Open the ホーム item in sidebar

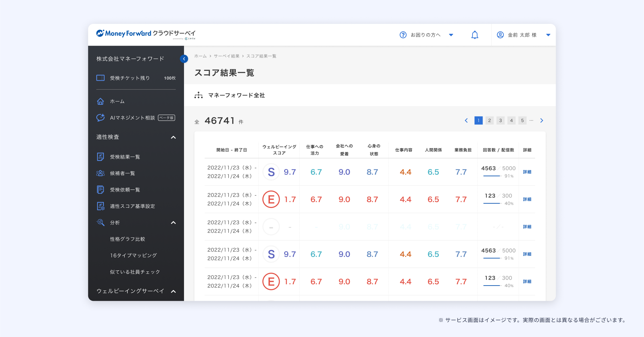point(100,101)
